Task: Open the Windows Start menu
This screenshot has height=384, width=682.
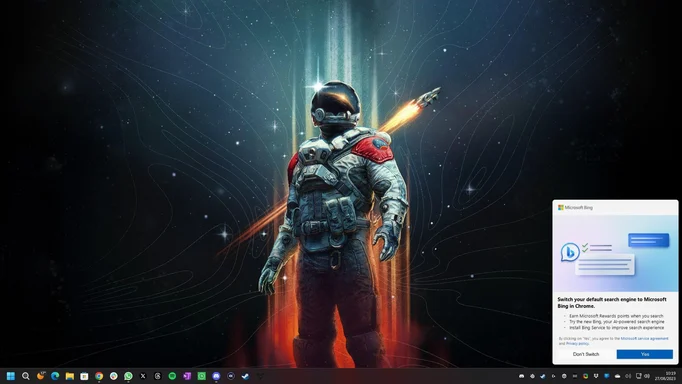Action: (11, 376)
